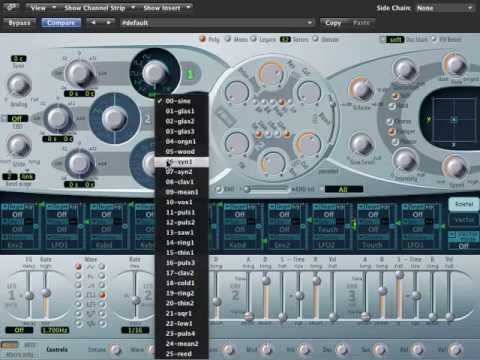Click oscillator 2 waveform selector knob
480x360 pixels.
click(x=114, y=118)
